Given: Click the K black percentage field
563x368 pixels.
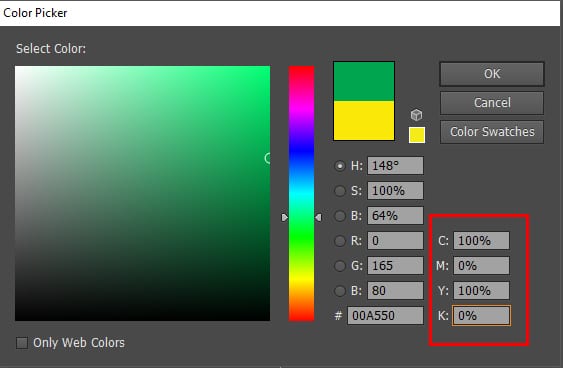Looking at the screenshot, I should tap(481, 316).
